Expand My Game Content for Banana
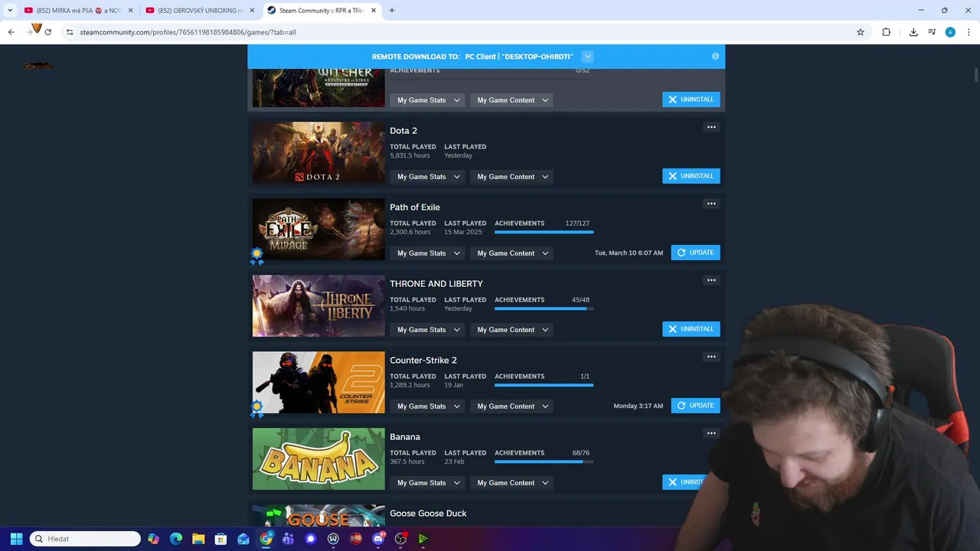This screenshot has height=551, width=980. tap(512, 483)
